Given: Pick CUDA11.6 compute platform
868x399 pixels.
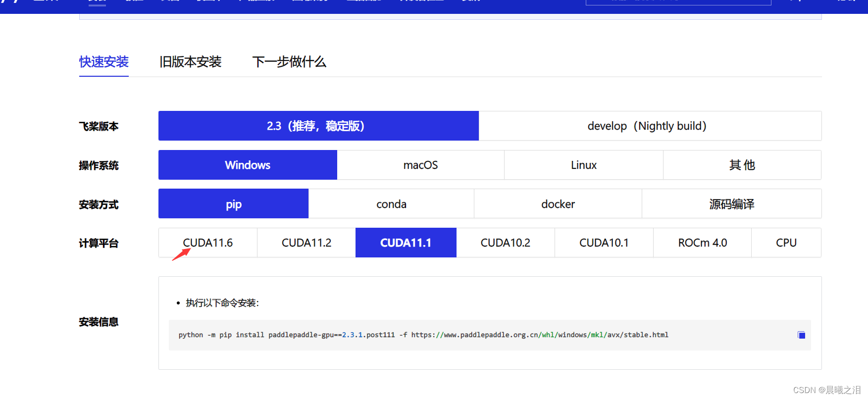Looking at the screenshot, I should tap(208, 243).
